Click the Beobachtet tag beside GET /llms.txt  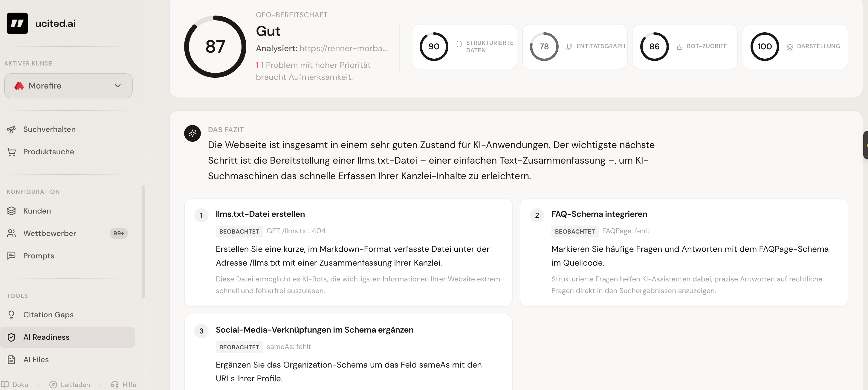coord(239,231)
